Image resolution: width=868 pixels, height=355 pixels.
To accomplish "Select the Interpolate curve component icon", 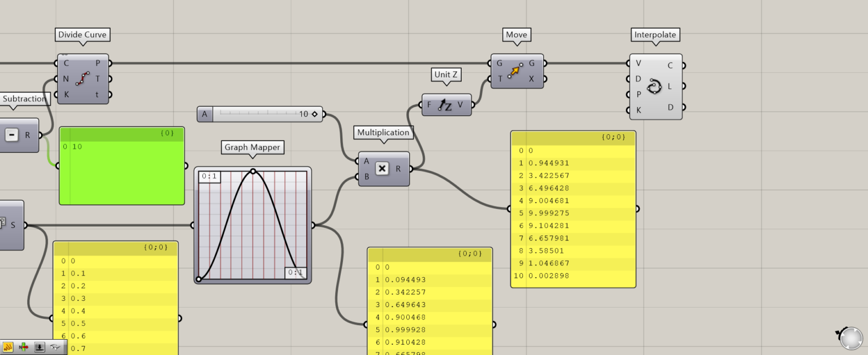I will click(656, 87).
